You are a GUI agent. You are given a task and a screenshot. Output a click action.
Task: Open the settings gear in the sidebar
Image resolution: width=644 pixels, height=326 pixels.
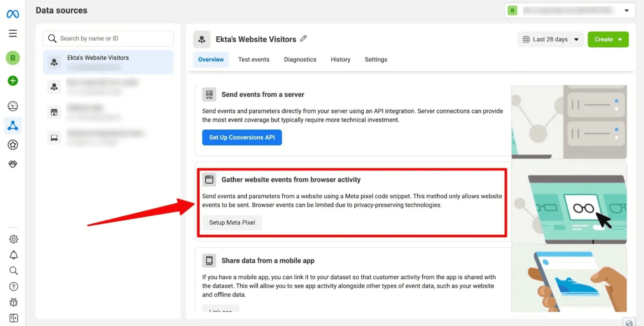coord(14,239)
